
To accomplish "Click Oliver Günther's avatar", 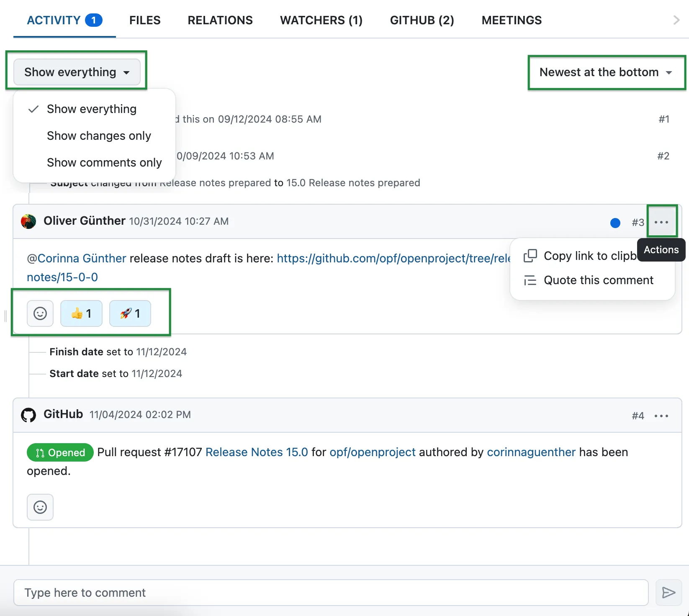I will pyautogui.click(x=28, y=221).
